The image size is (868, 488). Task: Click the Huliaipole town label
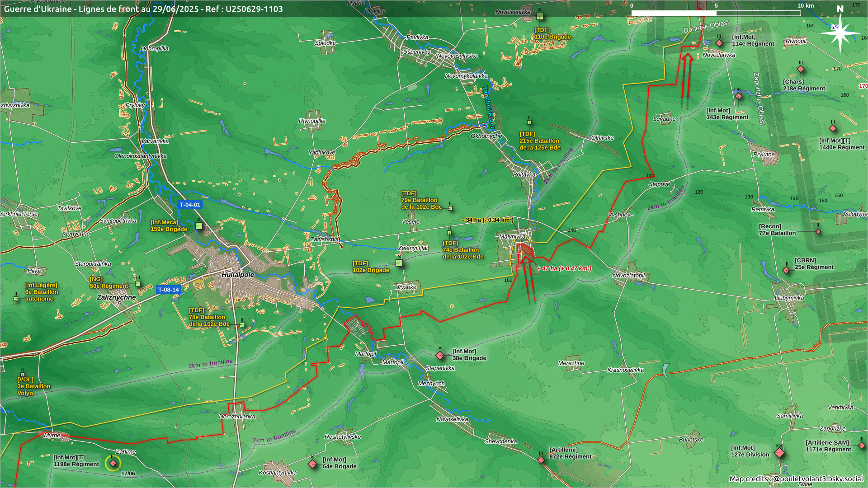tap(238, 275)
